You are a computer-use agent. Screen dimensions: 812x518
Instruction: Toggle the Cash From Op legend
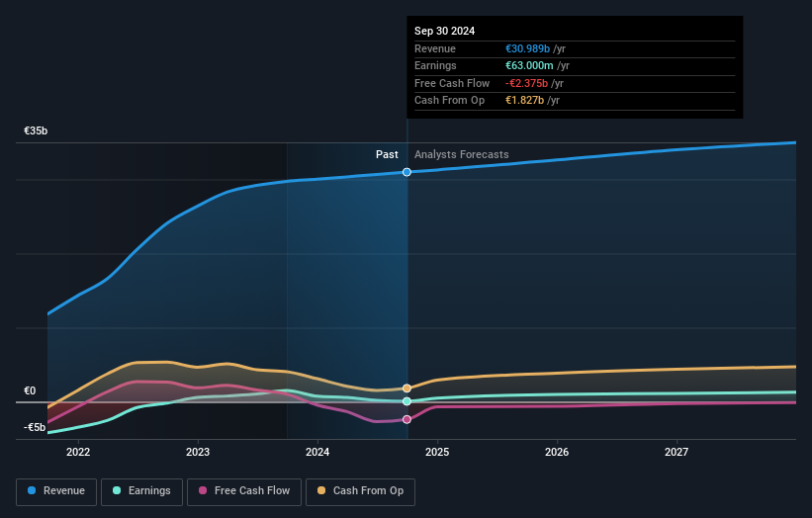[x=360, y=491]
